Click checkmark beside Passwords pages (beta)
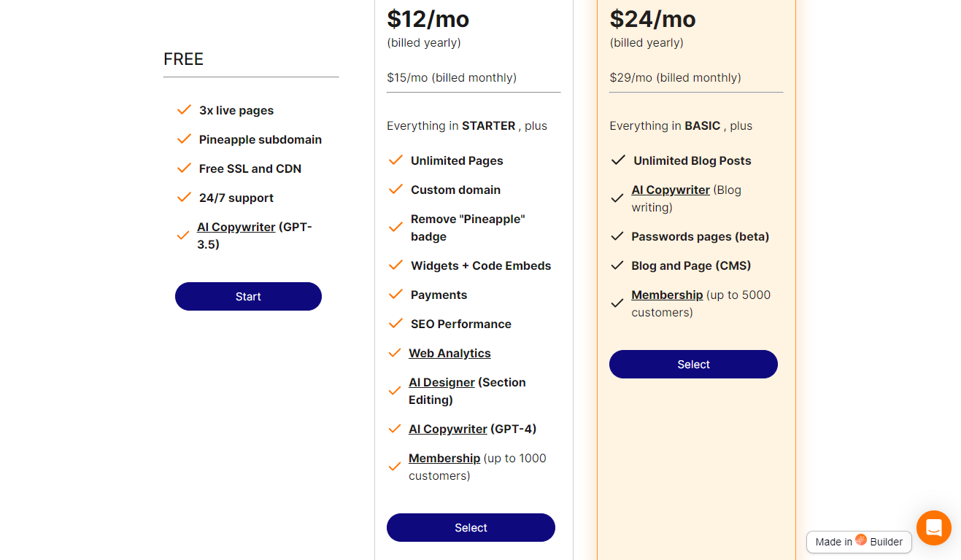 click(617, 236)
